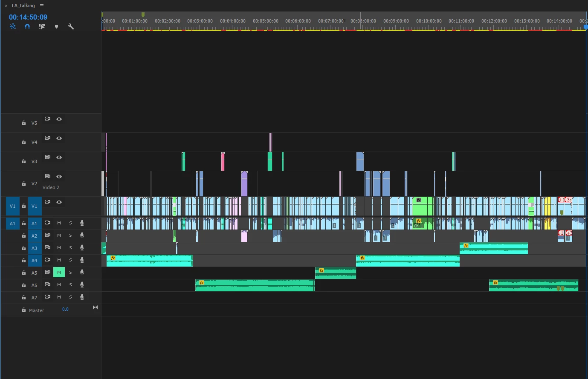588x379 pixels.
Task: Solo track A3
Action: (x=70, y=248)
